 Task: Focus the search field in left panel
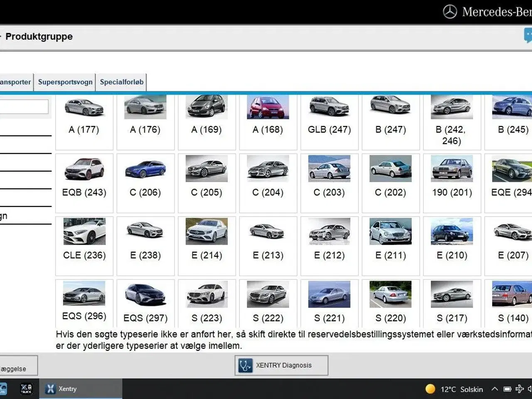pyautogui.click(x=24, y=107)
